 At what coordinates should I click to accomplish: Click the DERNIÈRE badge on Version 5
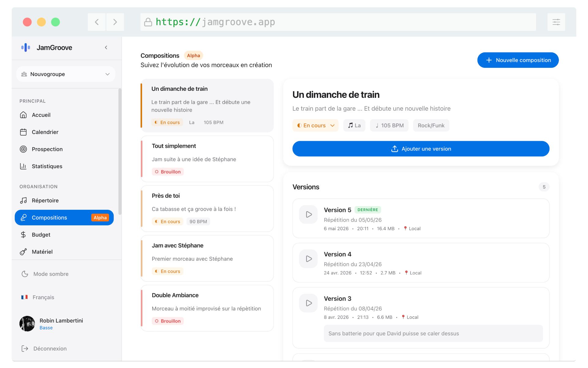pyautogui.click(x=368, y=210)
